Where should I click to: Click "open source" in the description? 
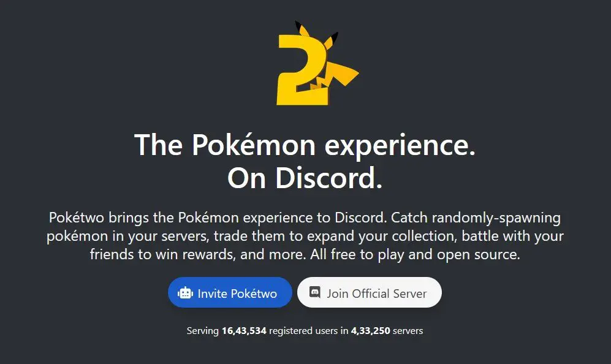477,255
